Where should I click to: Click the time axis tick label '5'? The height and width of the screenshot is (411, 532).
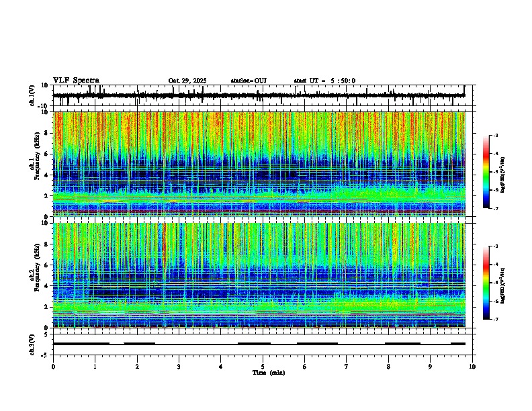pos(263,367)
